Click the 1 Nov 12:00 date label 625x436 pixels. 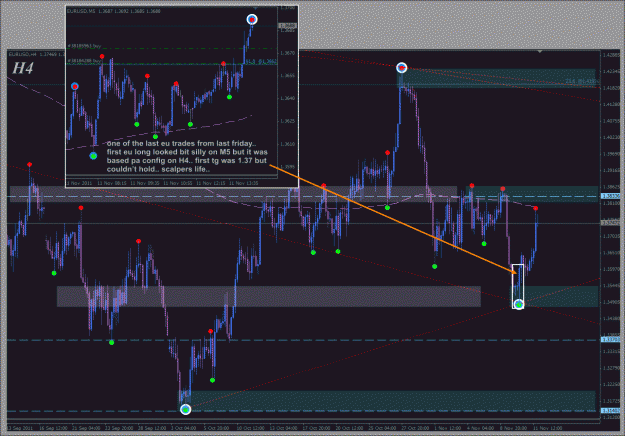click(447, 428)
